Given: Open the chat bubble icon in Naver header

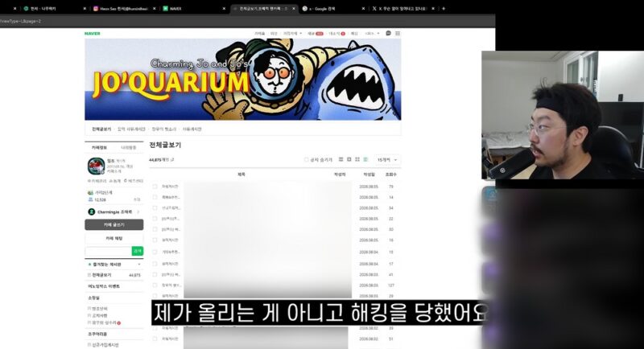Looking at the screenshot, I should coord(388,33).
